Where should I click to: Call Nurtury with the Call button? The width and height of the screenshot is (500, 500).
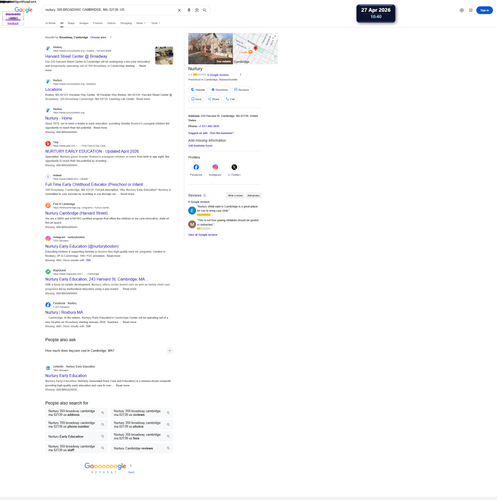coord(230,99)
